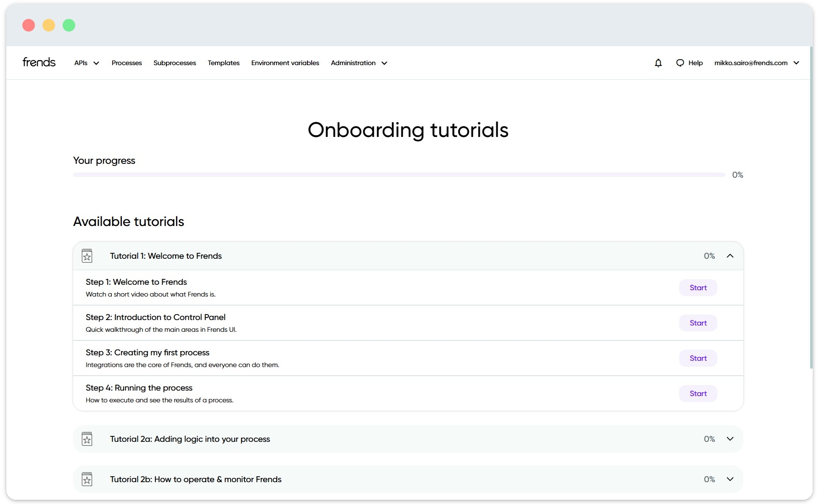This screenshot has width=819, height=504.
Task: Click the frends logo
Action: click(x=39, y=62)
